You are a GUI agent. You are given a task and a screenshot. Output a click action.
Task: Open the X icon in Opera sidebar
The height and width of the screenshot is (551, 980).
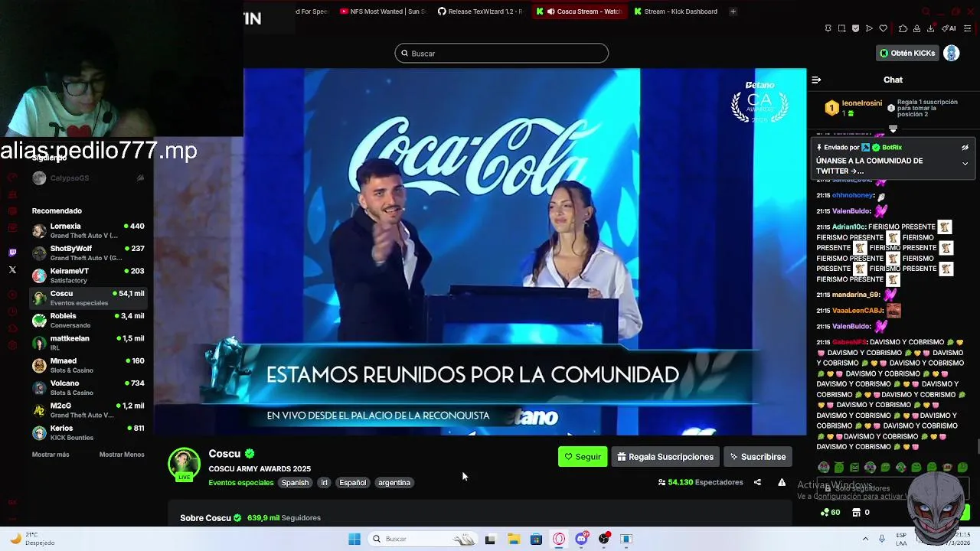click(x=12, y=269)
